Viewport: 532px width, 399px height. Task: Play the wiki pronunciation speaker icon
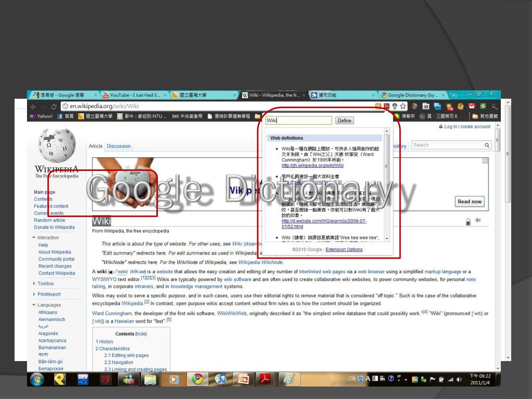click(111, 272)
